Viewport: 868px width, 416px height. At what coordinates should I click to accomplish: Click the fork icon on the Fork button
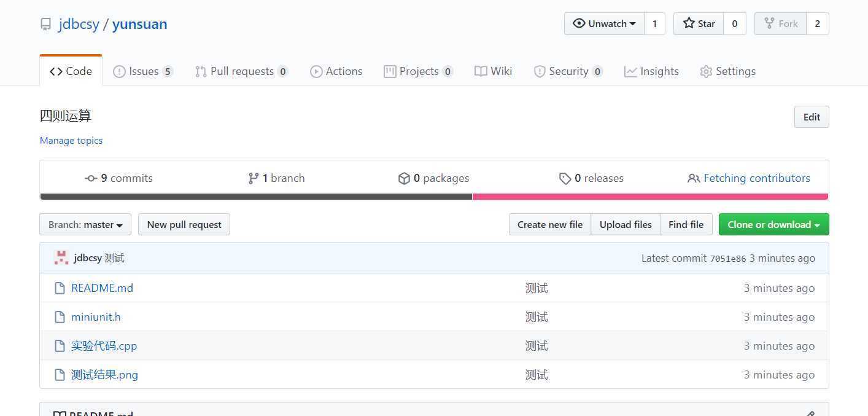(769, 23)
